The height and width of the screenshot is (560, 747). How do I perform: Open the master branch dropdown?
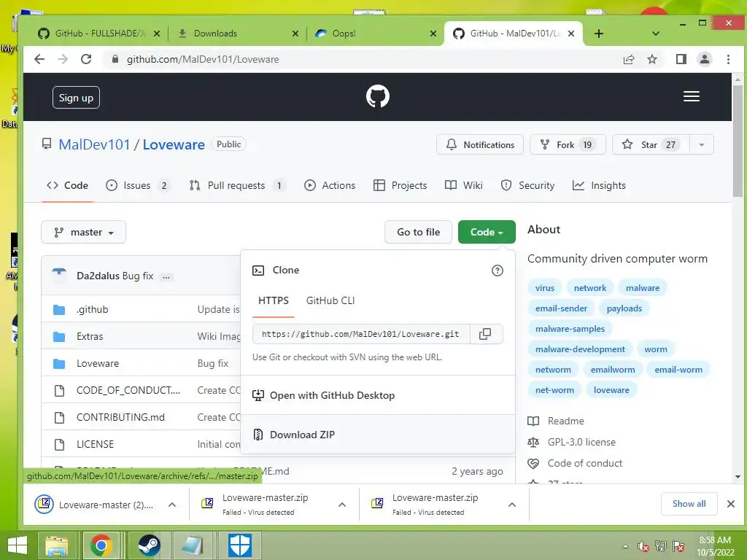83,232
